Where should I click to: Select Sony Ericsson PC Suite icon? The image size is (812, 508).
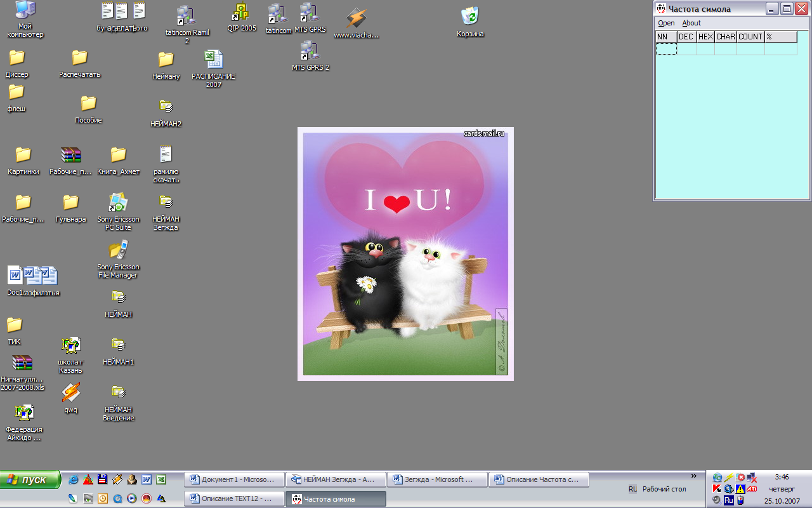pos(119,211)
